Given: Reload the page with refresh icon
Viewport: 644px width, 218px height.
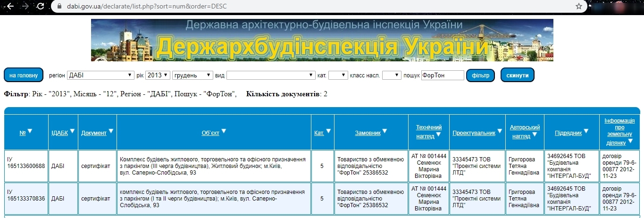Looking at the screenshot, I should coord(41,6).
